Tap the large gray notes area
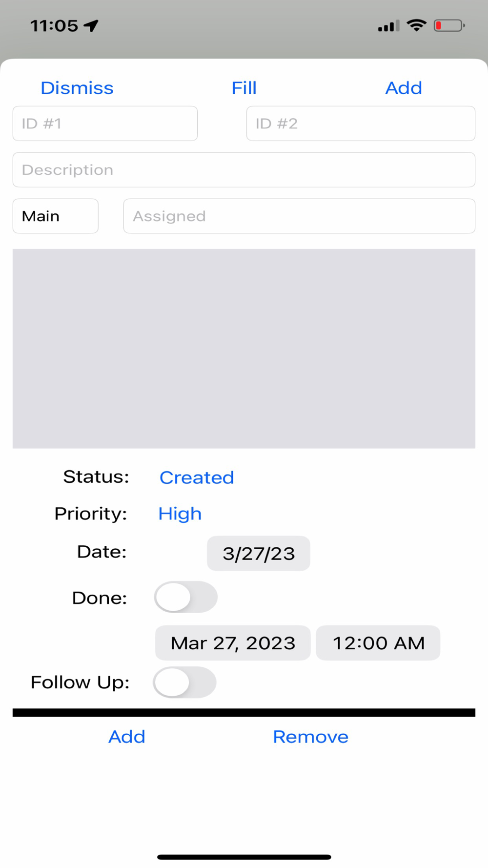 point(244,349)
